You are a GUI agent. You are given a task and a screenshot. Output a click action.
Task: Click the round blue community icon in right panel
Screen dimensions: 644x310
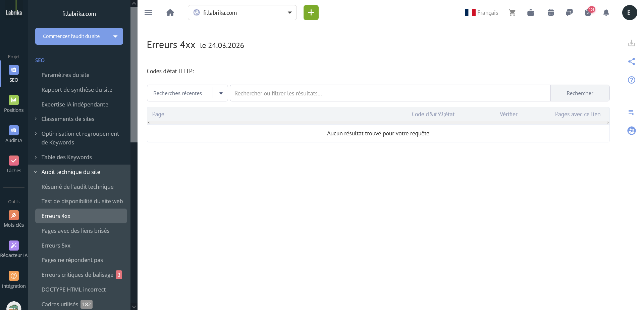click(x=632, y=131)
